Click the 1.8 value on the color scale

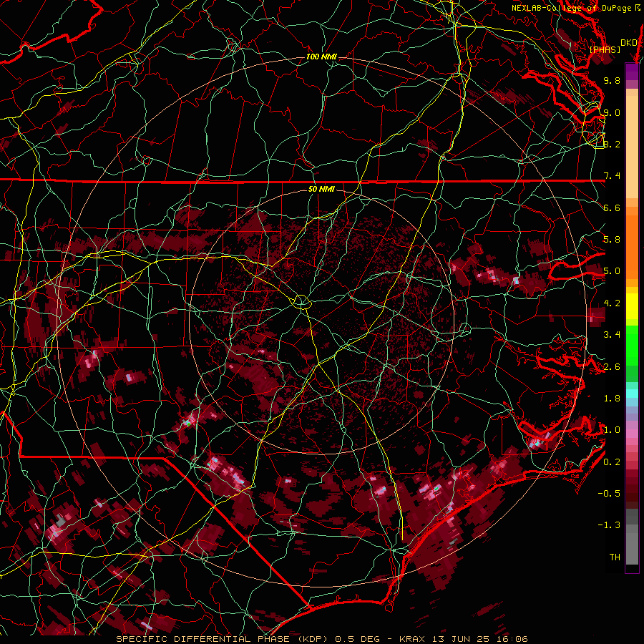[612, 399]
